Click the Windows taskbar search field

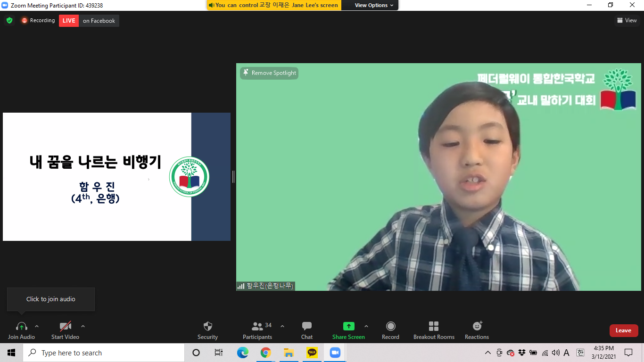(104, 353)
